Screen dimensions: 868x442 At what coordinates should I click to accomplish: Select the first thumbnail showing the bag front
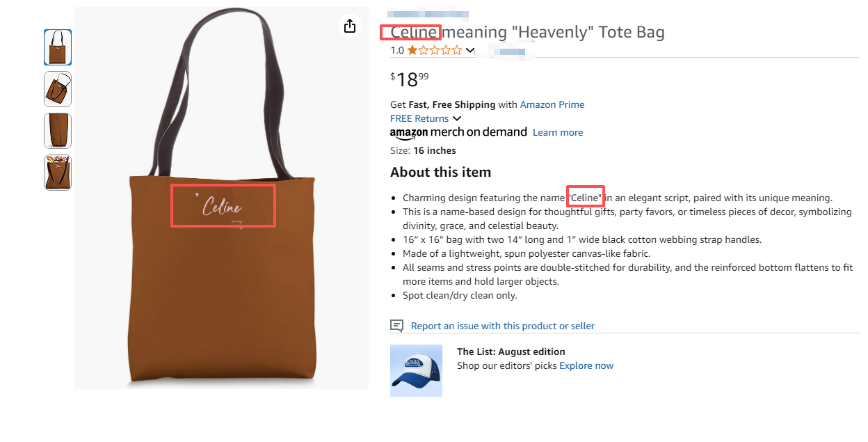point(58,47)
